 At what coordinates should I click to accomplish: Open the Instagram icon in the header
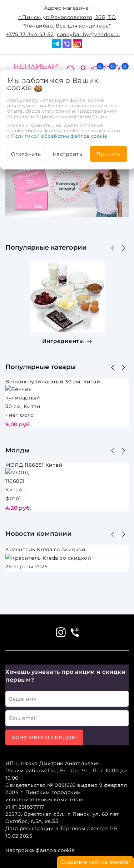(78, 44)
